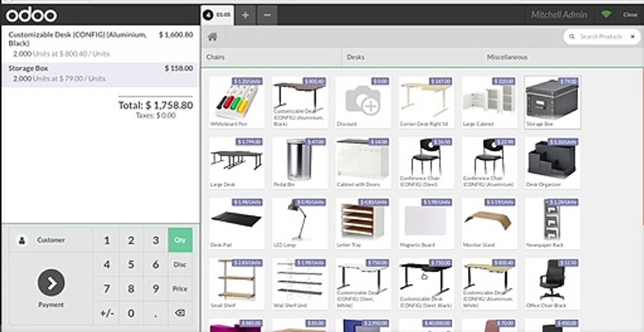Click the Odoo logo

coord(31,15)
